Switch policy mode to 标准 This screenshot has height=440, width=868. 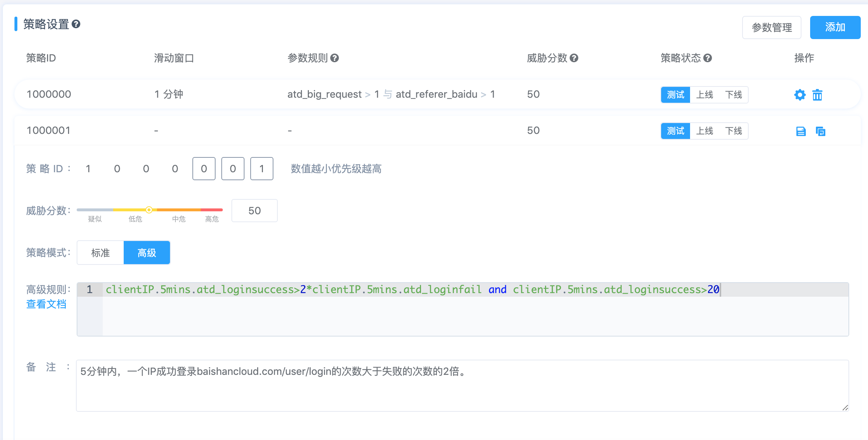(101, 253)
